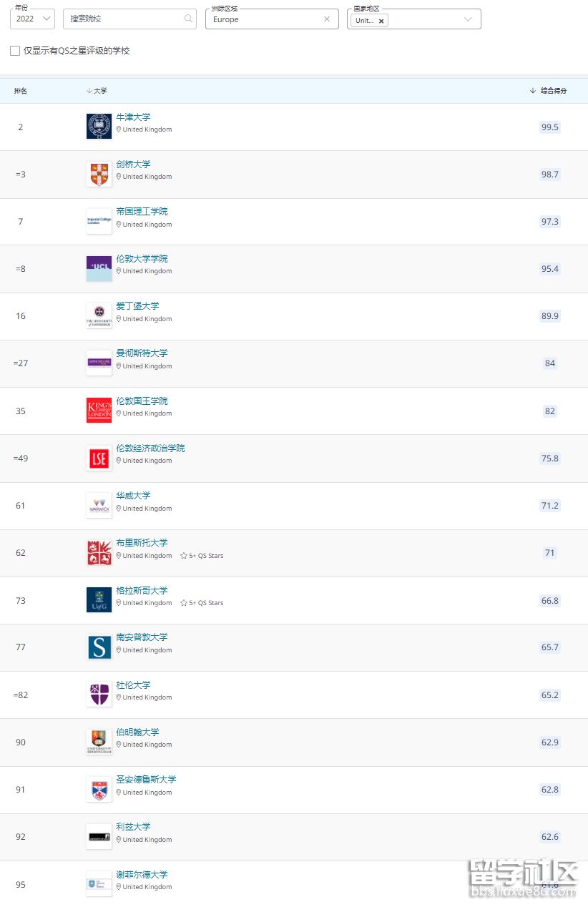Click the search magnifier icon

pos(188,19)
